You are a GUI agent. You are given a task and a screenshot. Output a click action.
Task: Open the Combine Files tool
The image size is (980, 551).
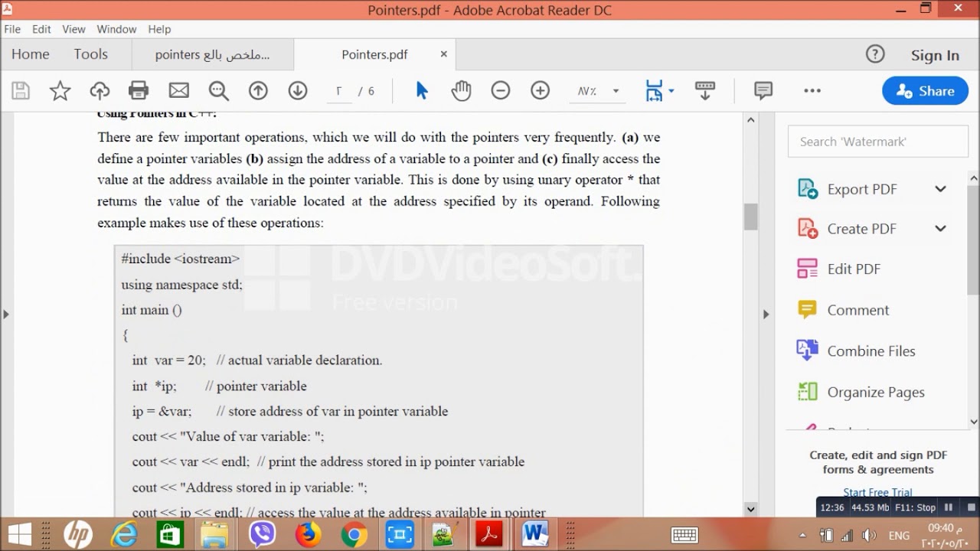856,351
